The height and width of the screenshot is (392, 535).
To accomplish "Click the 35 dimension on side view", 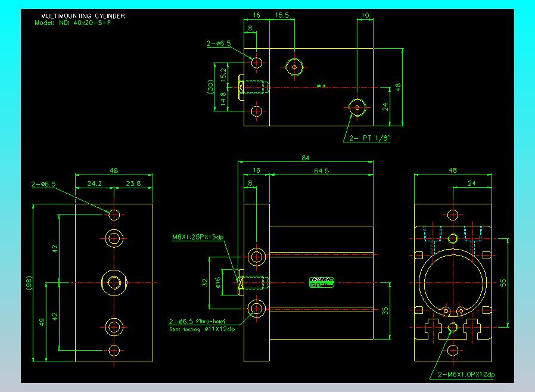I will pos(387,310).
